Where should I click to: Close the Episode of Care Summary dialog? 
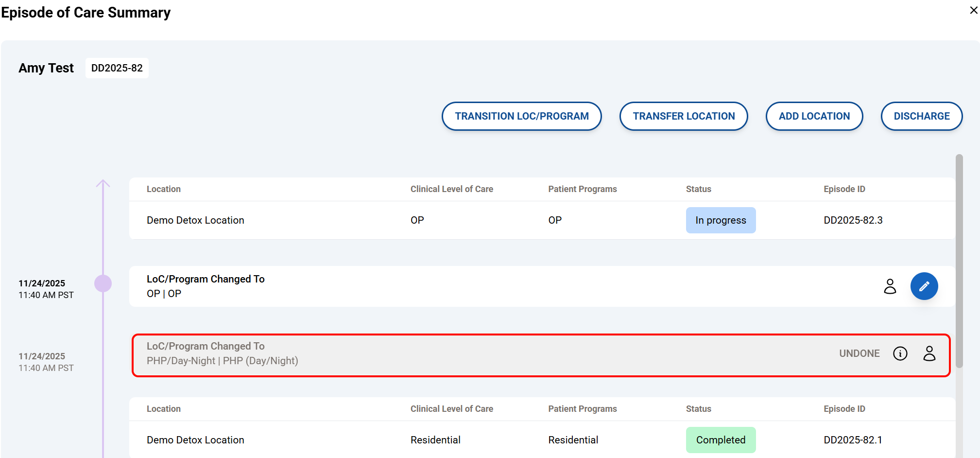pyautogui.click(x=973, y=10)
